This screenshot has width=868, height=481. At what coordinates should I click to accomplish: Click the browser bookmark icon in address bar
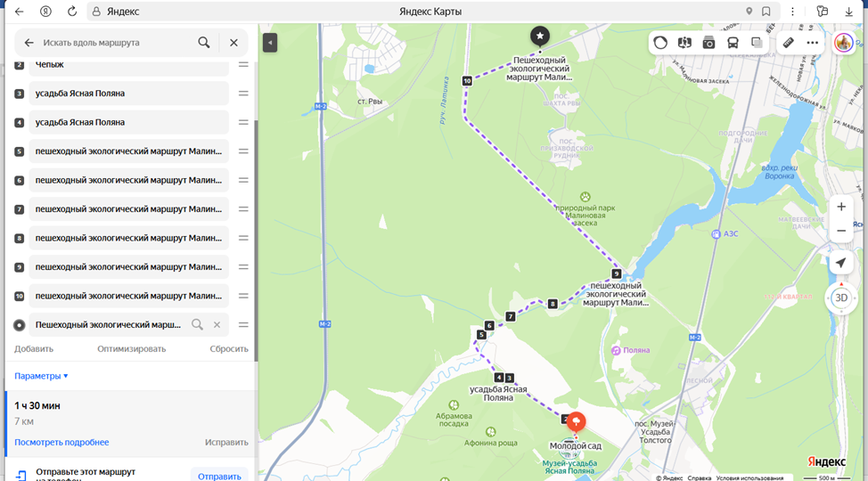766,12
